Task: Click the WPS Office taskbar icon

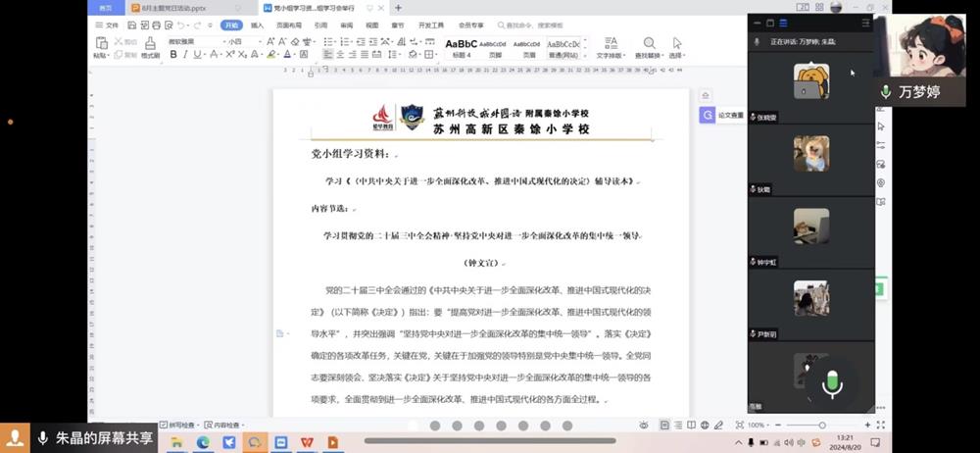Action: click(x=306, y=442)
